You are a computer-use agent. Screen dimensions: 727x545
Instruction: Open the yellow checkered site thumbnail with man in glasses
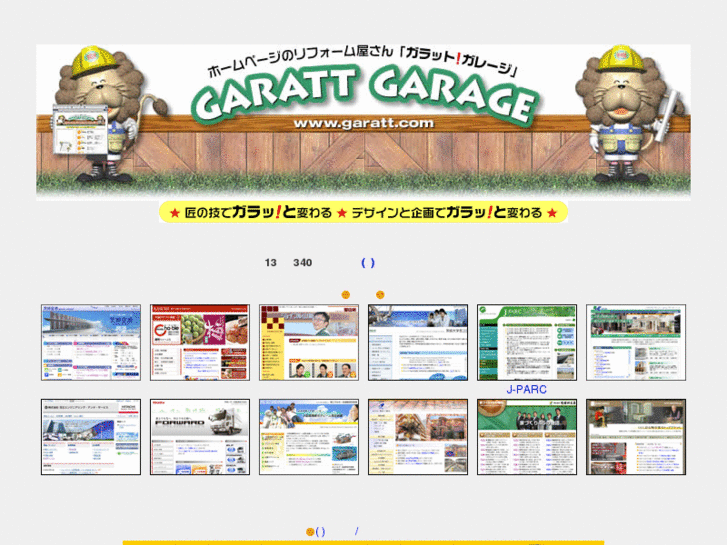point(309,342)
